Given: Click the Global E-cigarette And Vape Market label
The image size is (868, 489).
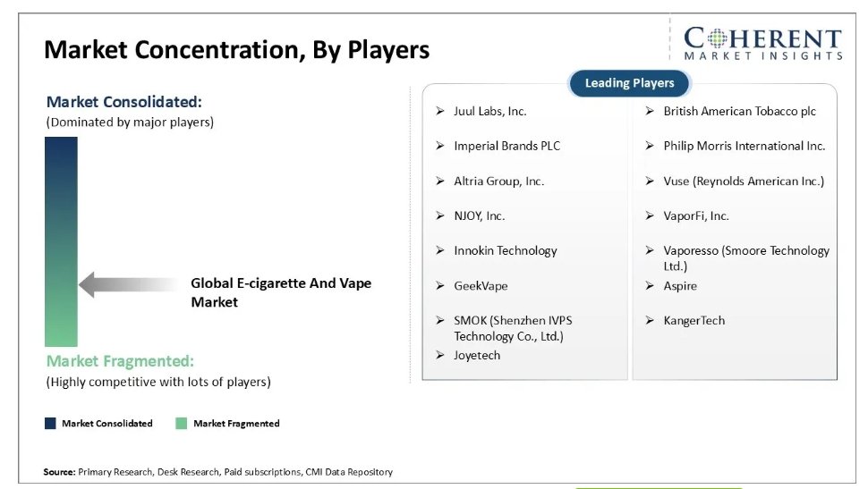Looking at the screenshot, I should 280,292.
